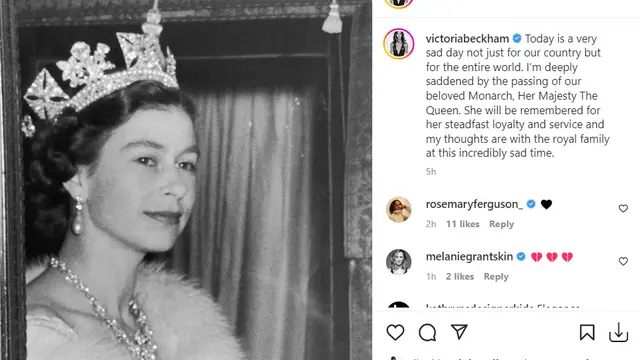Like melaniegrantskin comment heart
The height and width of the screenshot is (360, 640).
(623, 261)
